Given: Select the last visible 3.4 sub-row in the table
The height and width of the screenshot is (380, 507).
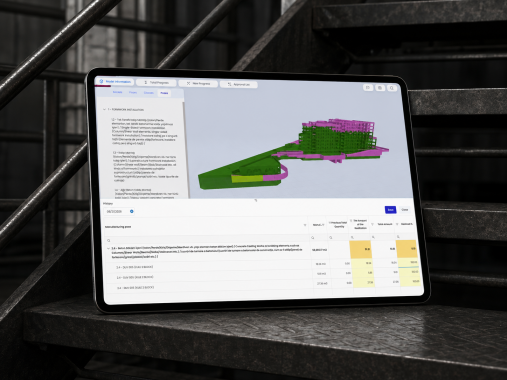Looking at the screenshot, I should point(135,287).
